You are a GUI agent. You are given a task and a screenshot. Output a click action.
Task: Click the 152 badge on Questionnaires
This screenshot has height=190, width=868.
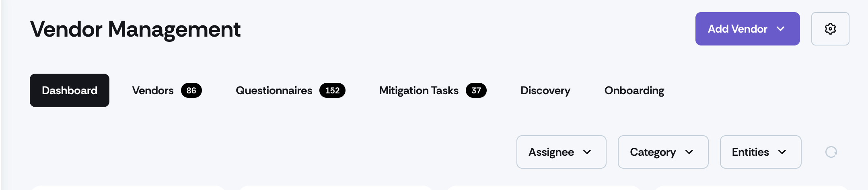pyautogui.click(x=332, y=91)
